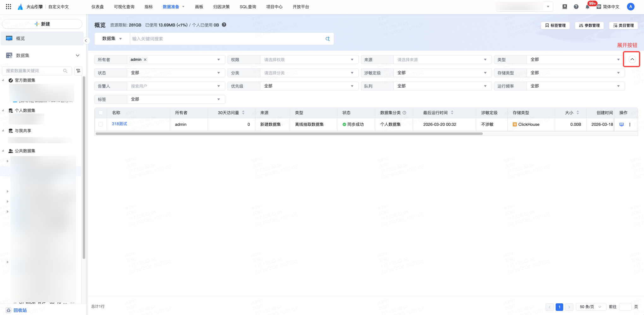
Task: Show info for 数据集分类 column
Action: pyautogui.click(x=405, y=113)
